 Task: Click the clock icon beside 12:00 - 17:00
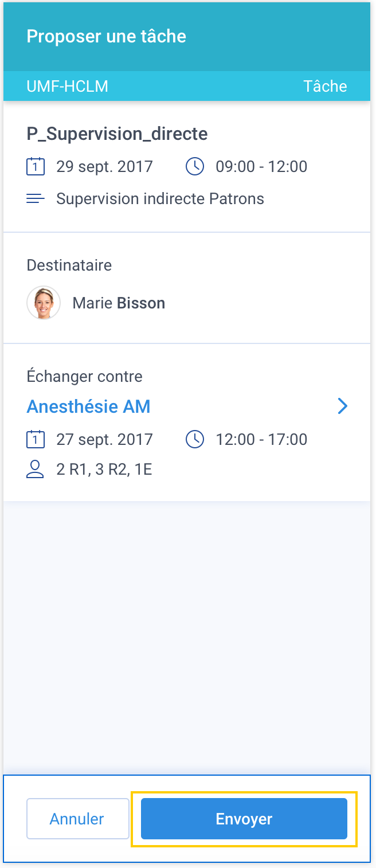[x=195, y=440]
